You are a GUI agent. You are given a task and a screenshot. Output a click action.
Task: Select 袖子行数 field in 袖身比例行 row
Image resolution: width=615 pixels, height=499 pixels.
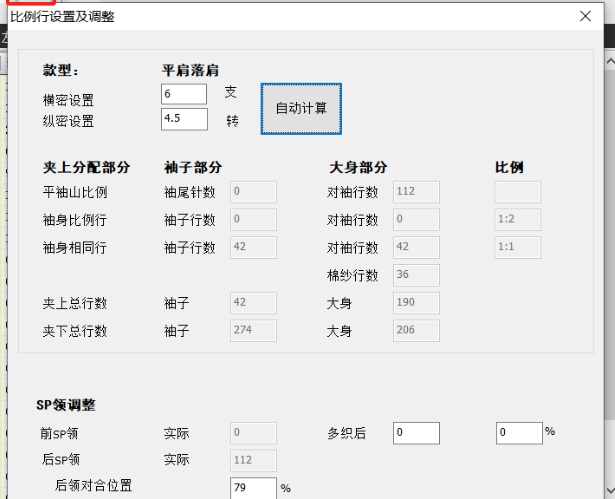coord(253,219)
